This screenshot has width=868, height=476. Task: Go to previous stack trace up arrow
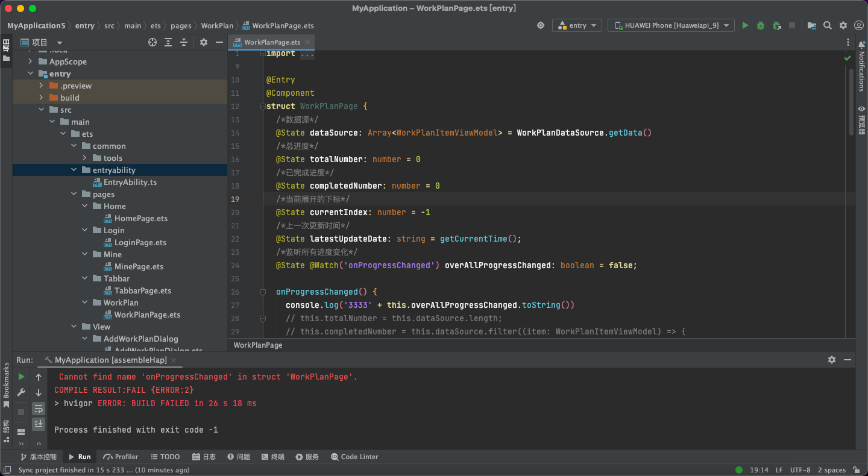pos(39,377)
